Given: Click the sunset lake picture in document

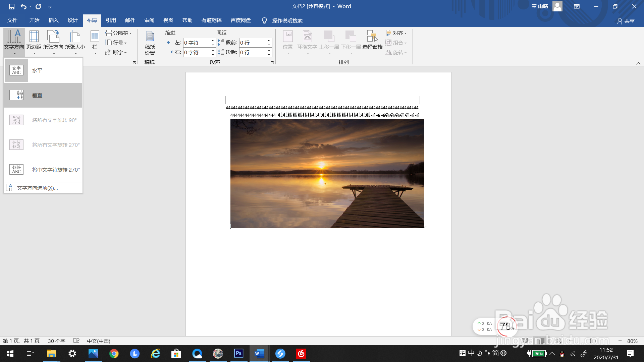Looking at the screenshot, I should click(x=327, y=174).
